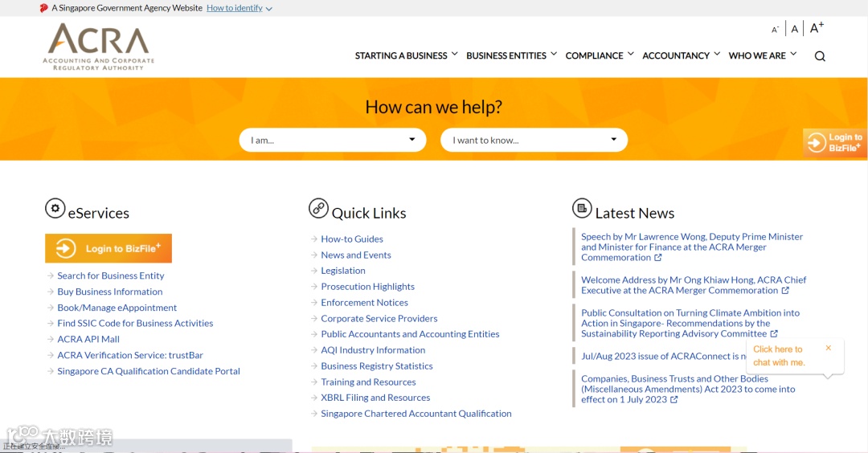
Task: Reset font size with middle A button
Action: point(794,29)
